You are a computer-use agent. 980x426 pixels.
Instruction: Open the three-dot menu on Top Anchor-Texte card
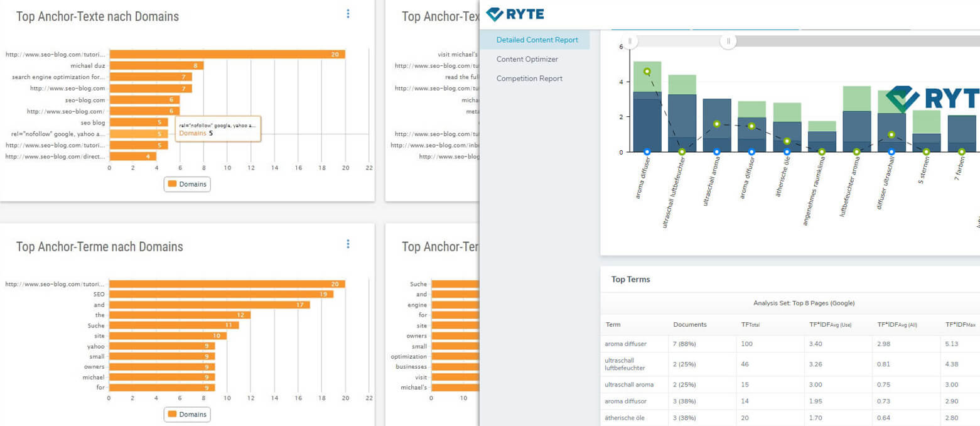(348, 14)
